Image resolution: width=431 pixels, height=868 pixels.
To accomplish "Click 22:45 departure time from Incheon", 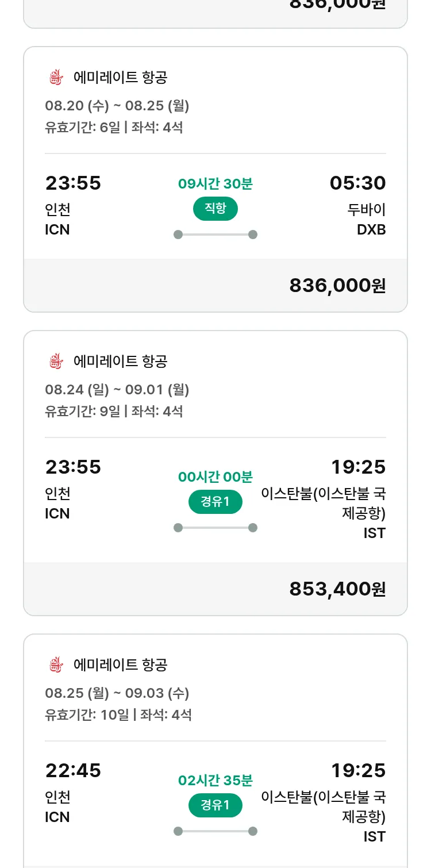I will pos(73,770).
